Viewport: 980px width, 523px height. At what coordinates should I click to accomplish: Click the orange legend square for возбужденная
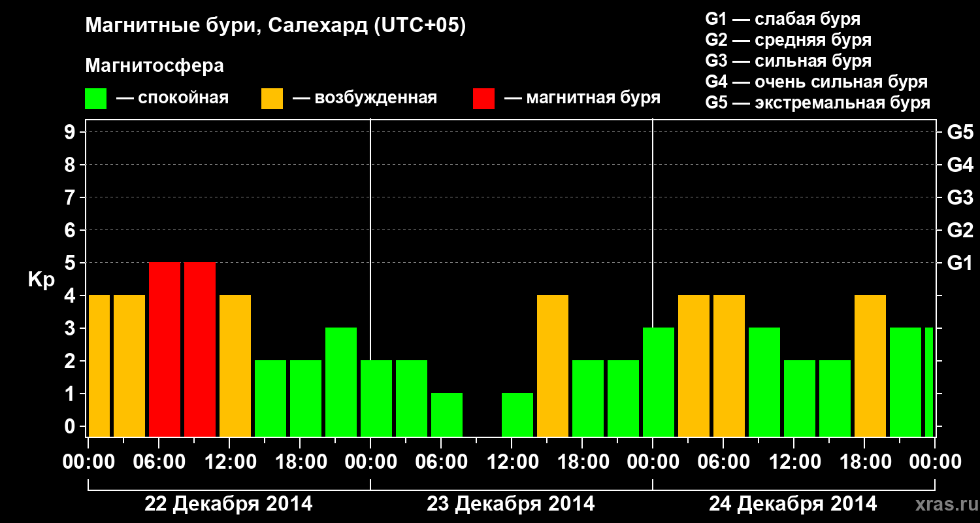(272, 99)
